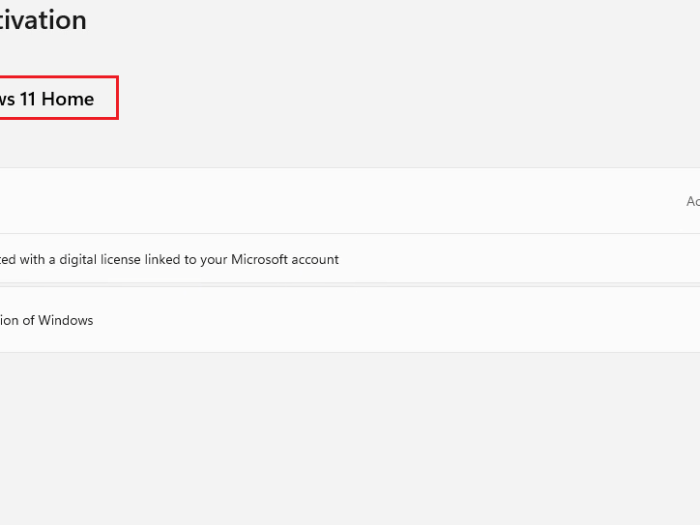Expand the Activation state row at top

350,201
